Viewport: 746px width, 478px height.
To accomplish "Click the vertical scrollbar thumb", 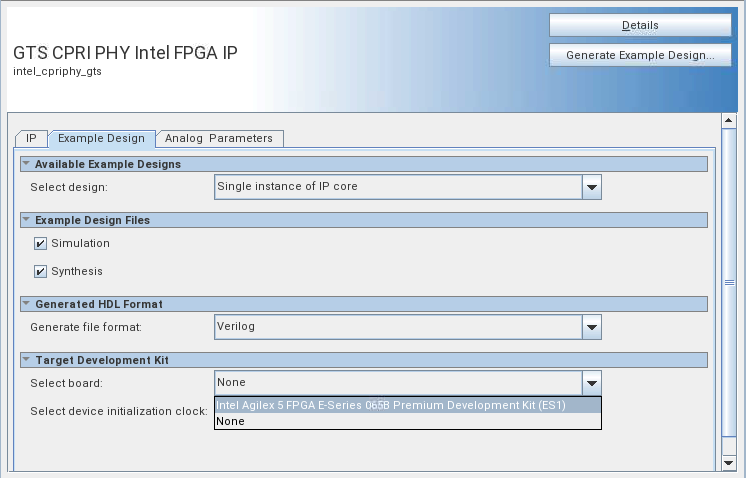I will click(x=729, y=282).
